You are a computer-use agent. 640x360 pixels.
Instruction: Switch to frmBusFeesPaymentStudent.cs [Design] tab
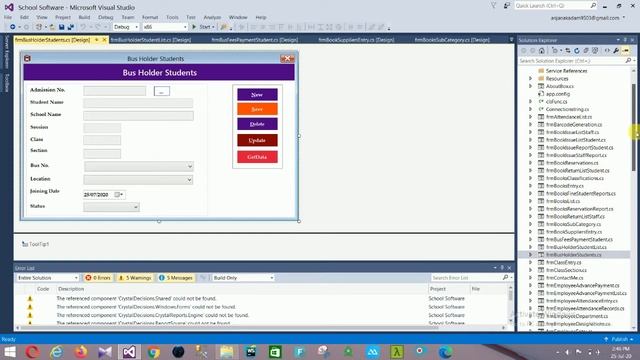tap(255, 40)
